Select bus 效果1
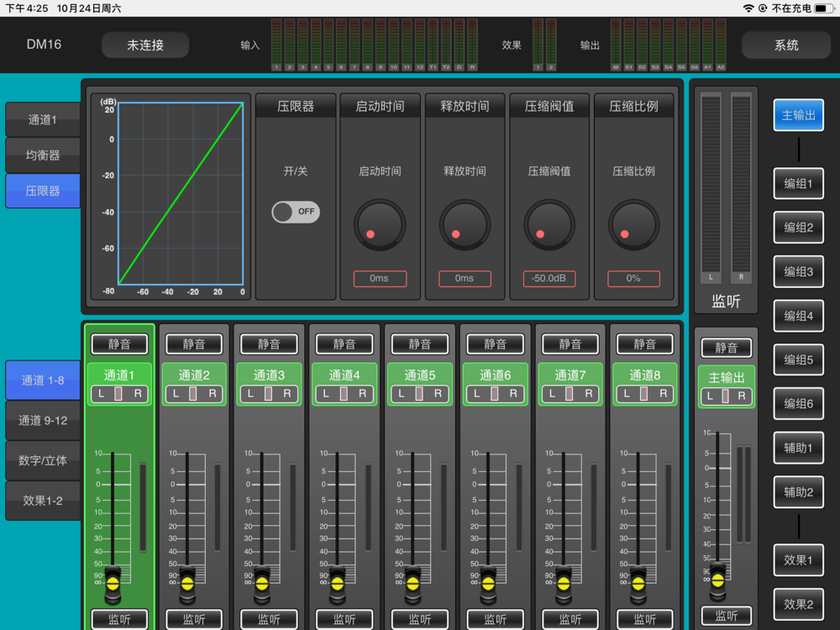The width and height of the screenshot is (840, 630). [798, 560]
